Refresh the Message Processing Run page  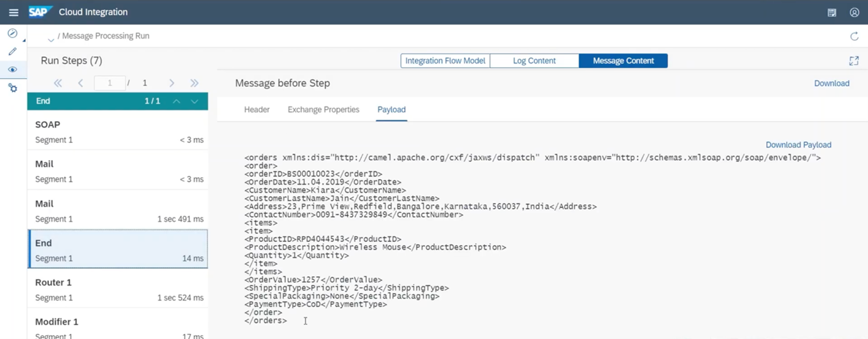(854, 37)
